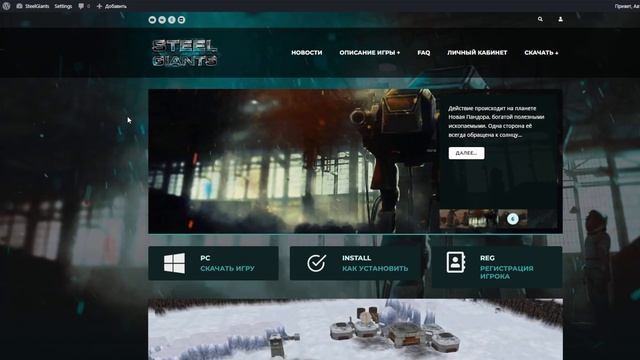The image size is (640, 360).
Task: Click the rightmost round social icon
Action: 182,20
